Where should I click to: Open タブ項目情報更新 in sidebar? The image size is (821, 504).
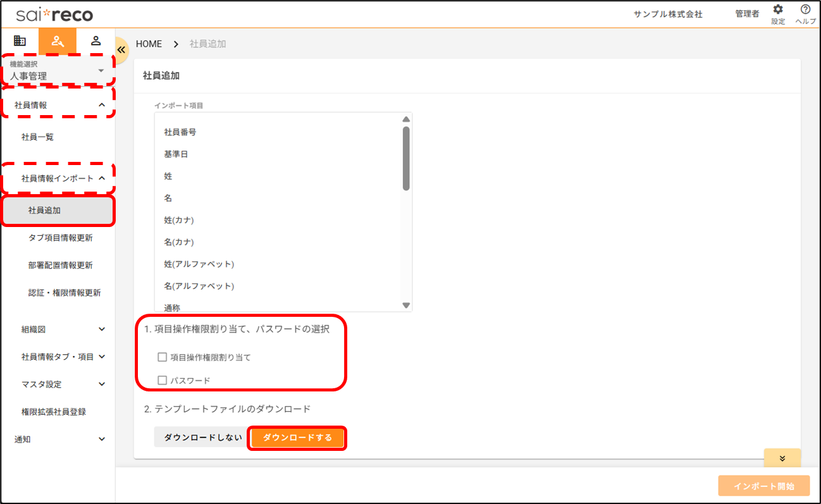(61, 238)
